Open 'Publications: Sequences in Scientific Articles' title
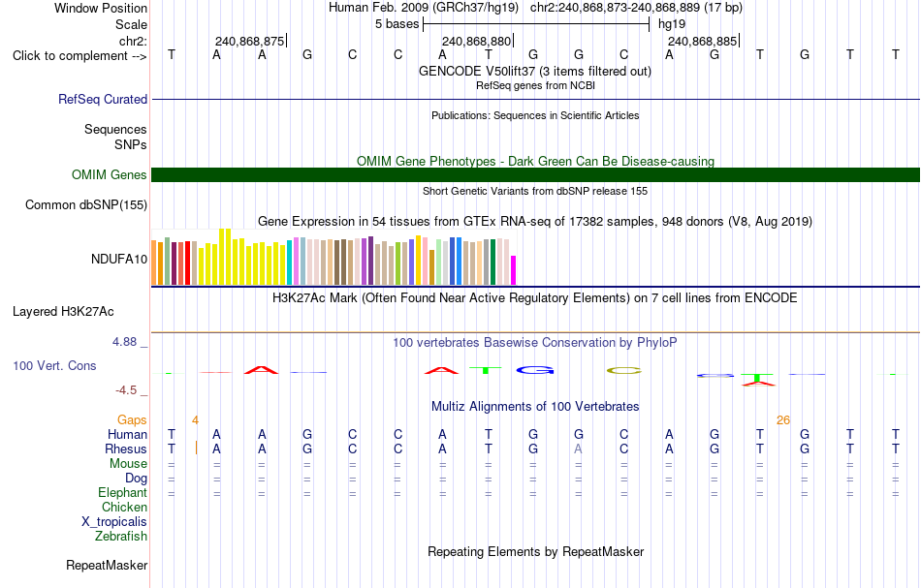Image resolution: width=921 pixels, height=588 pixels. [x=535, y=115]
